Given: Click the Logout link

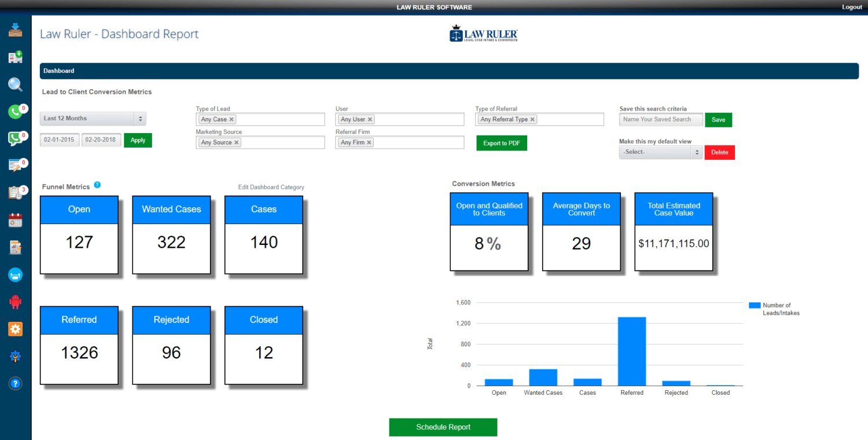Looking at the screenshot, I should coord(852,7).
